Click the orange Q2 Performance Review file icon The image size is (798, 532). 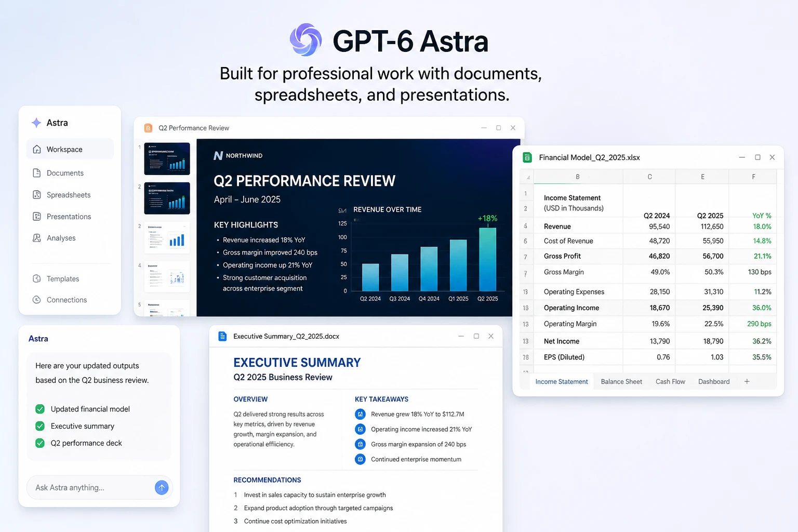point(148,128)
